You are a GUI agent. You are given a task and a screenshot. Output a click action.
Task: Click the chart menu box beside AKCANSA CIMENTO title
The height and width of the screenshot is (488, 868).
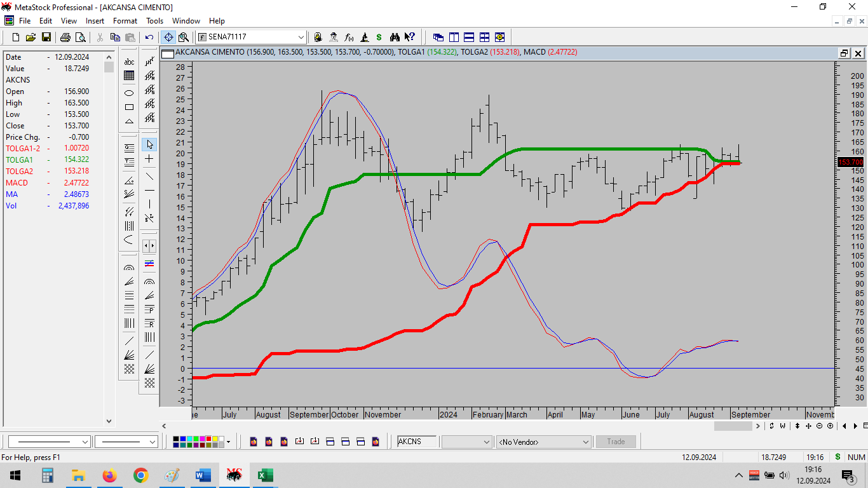tap(167, 53)
